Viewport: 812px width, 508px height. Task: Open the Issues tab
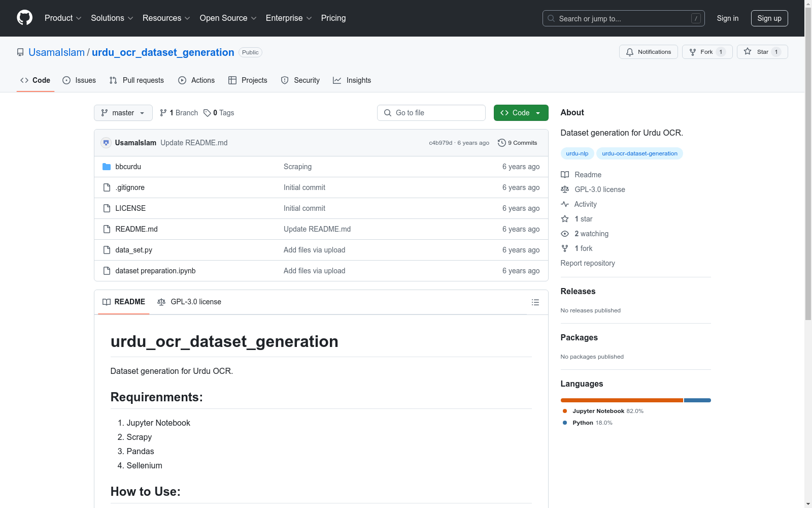coord(79,80)
